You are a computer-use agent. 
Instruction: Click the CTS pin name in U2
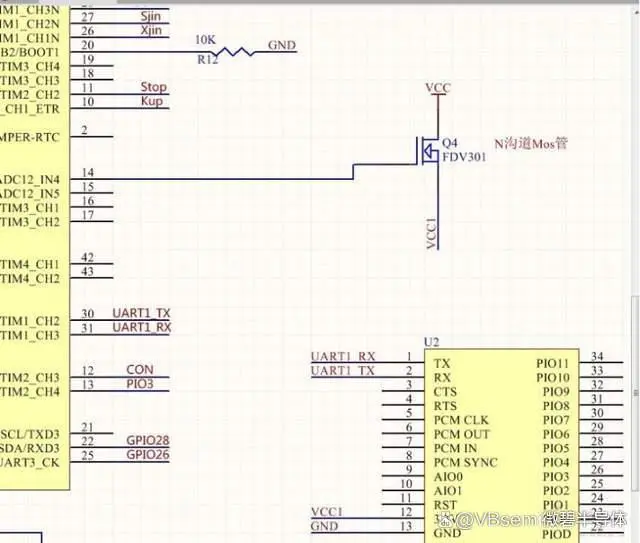445,392
